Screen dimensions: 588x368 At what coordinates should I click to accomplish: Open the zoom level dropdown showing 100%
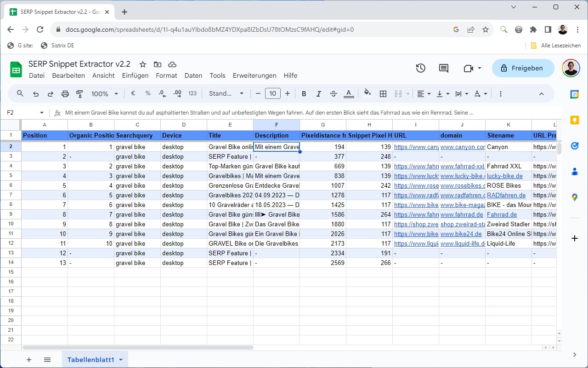click(104, 93)
